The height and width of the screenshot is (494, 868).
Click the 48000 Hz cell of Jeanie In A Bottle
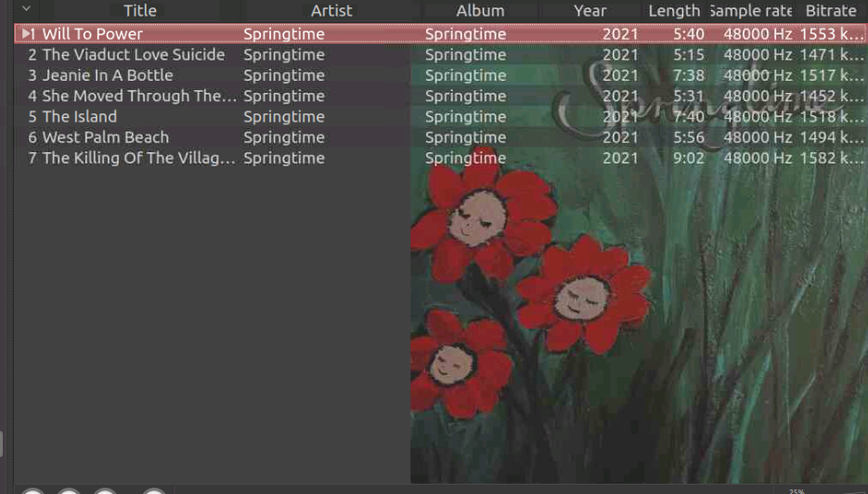758,75
